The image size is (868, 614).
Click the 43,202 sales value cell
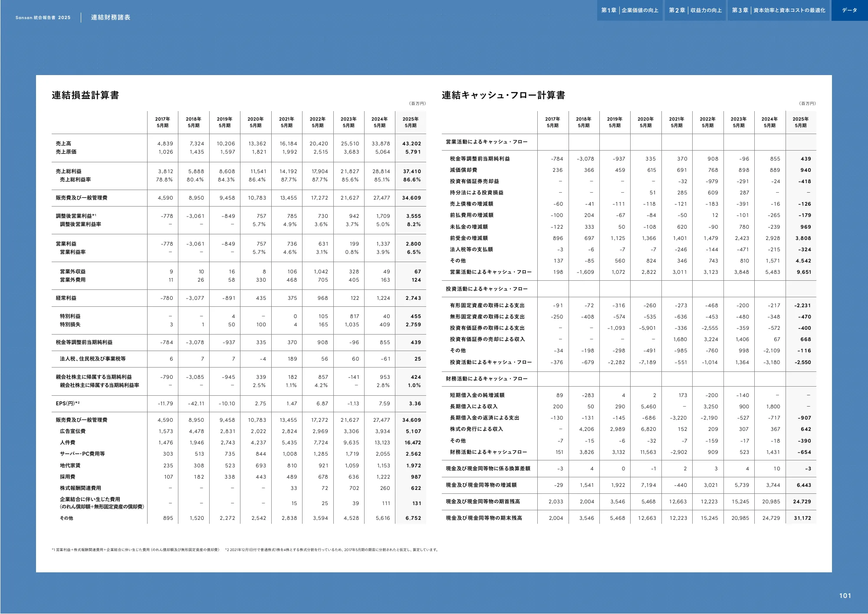click(x=411, y=144)
